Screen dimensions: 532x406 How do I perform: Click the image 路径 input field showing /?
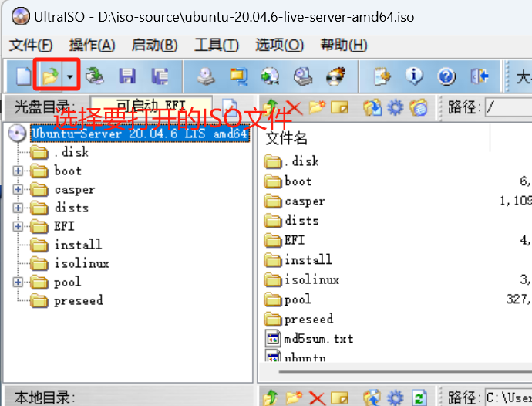[509, 107]
